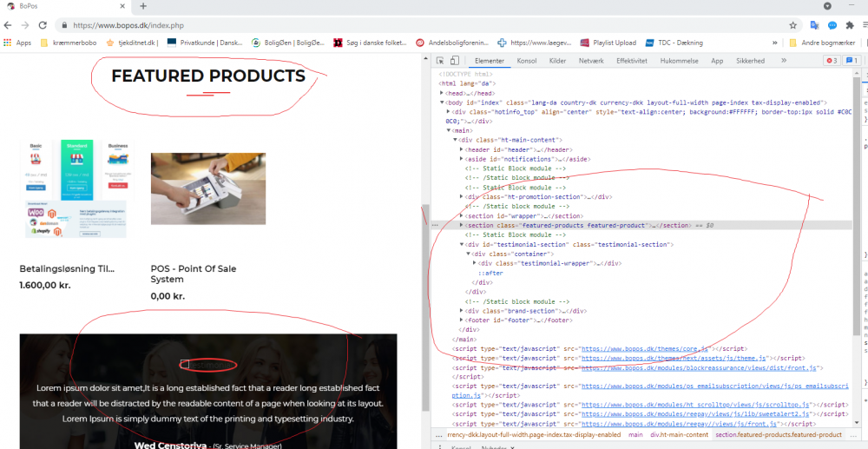
Task: Switch to the Elementer tab
Action: [490, 61]
